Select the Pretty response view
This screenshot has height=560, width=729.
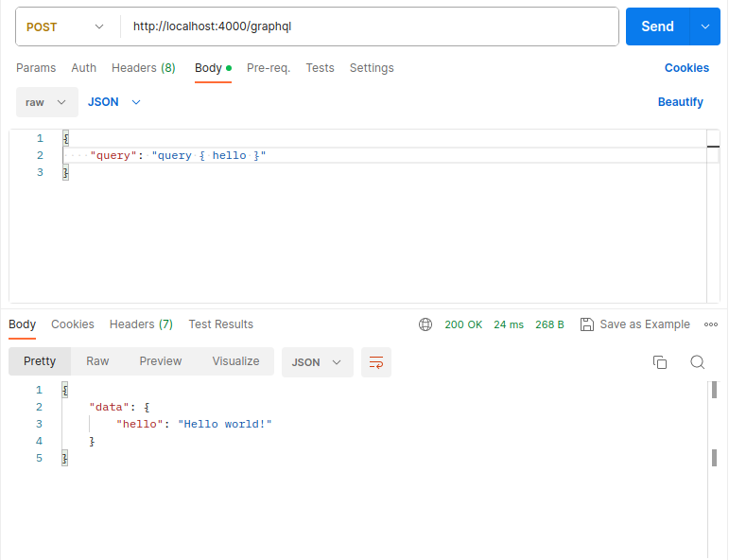point(40,361)
